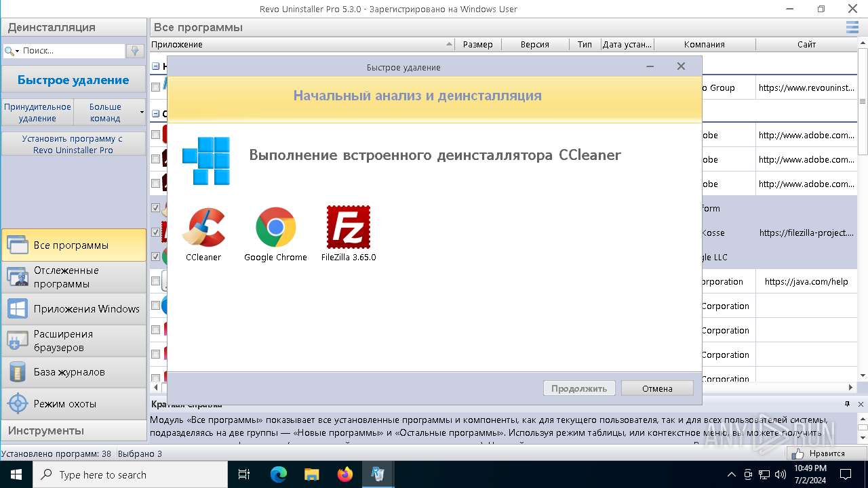Click Установить программу с Revo Uninstaller Pro
868x488 pixels.
point(73,144)
